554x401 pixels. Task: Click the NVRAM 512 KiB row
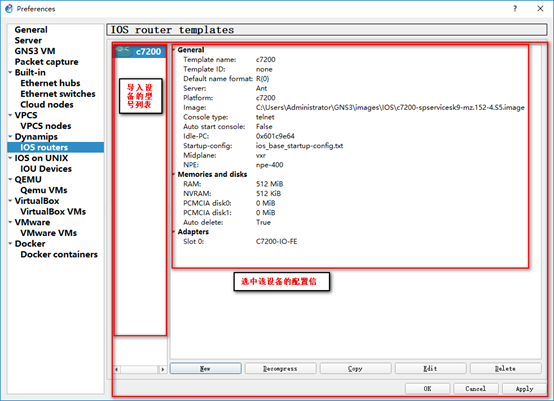(232, 194)
